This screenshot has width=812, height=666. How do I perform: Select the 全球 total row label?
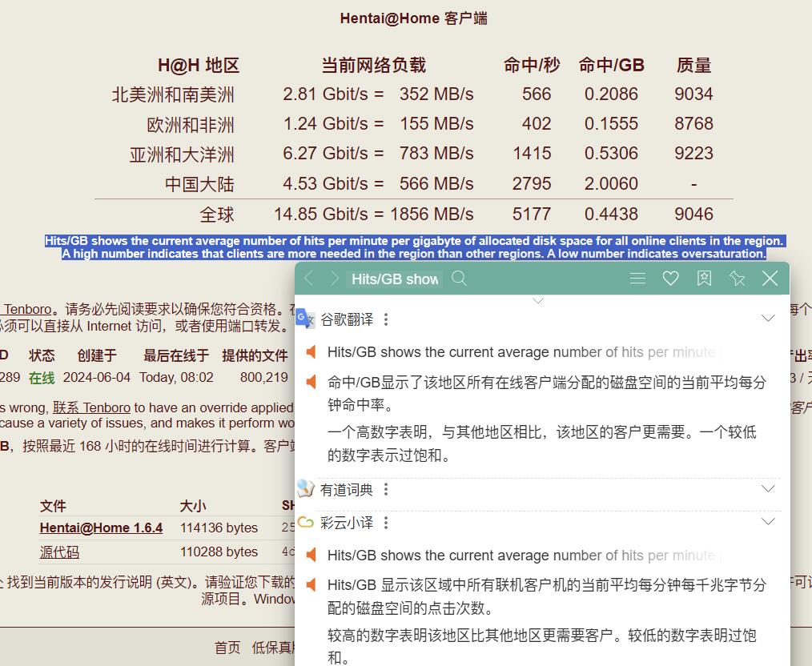pyautogui.click(x=217, y=215)
